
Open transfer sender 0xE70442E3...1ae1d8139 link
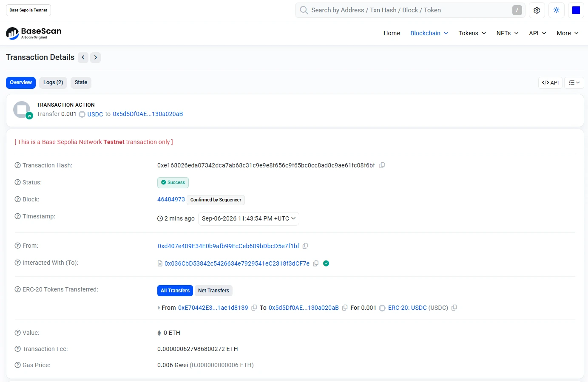213,308
